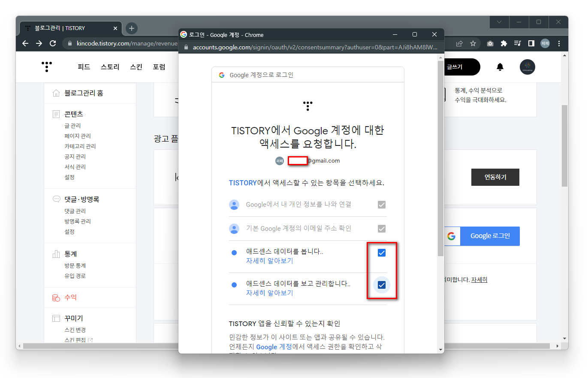This screenshot has width=588, height=378.
Task: Open the blog profile avatar in header
Action: pos(528,67)
